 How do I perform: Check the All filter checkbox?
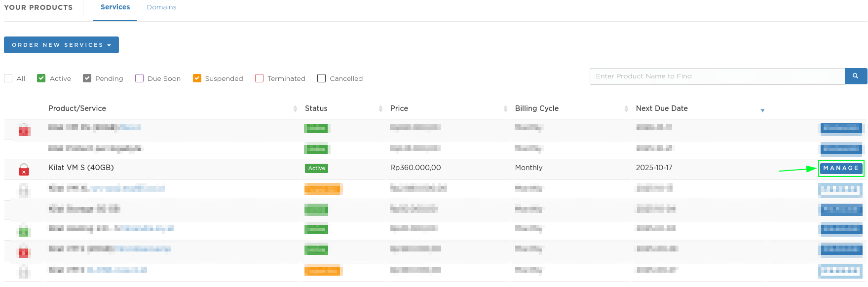coord(8,78)
